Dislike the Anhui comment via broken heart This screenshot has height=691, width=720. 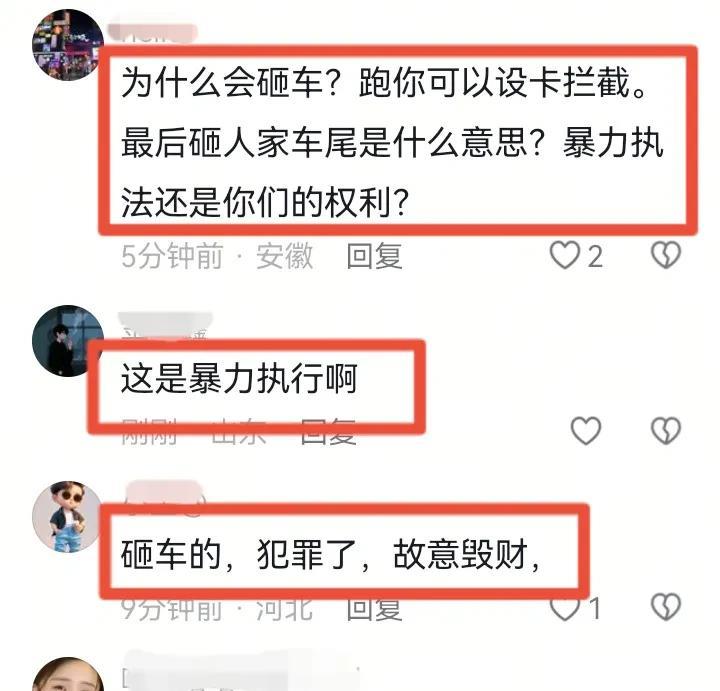tap(666, 255)
